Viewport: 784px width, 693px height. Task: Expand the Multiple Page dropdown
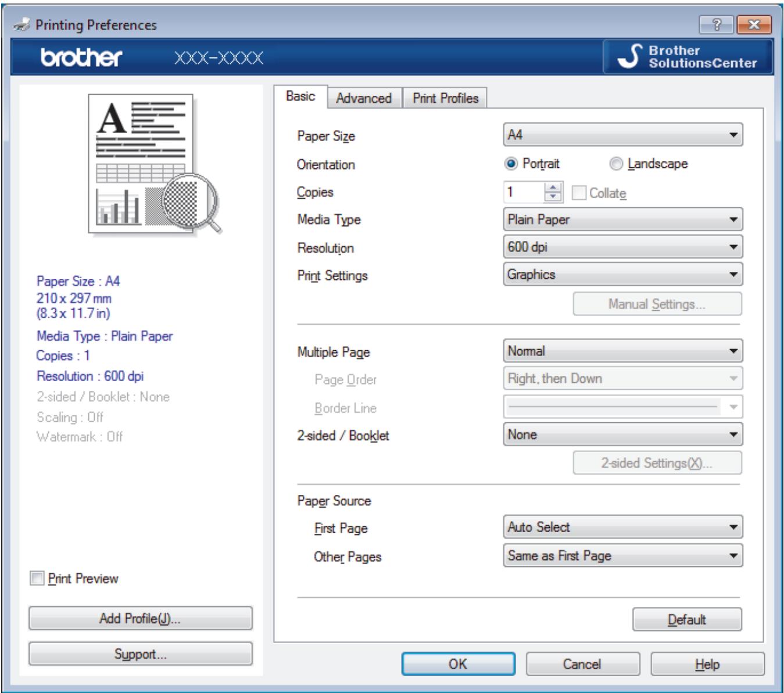pos(623,351)
